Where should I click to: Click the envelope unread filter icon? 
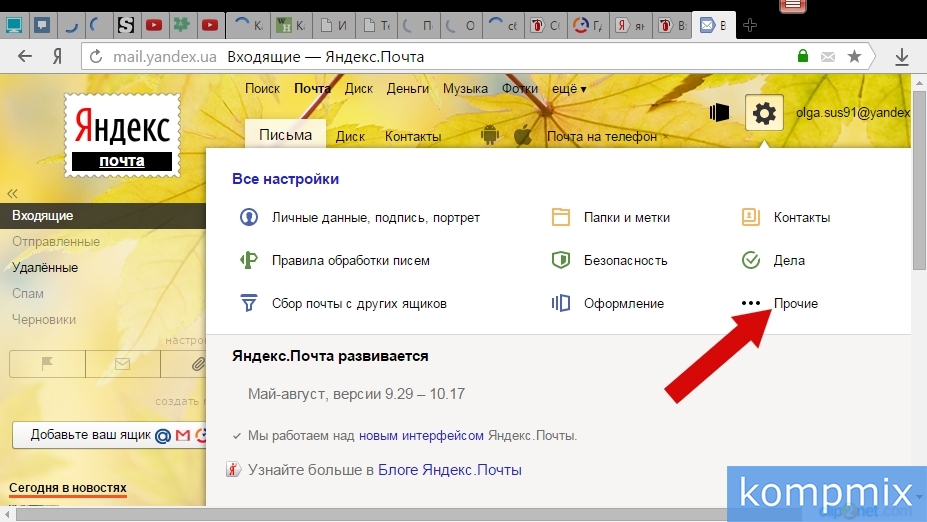[121, 365]
